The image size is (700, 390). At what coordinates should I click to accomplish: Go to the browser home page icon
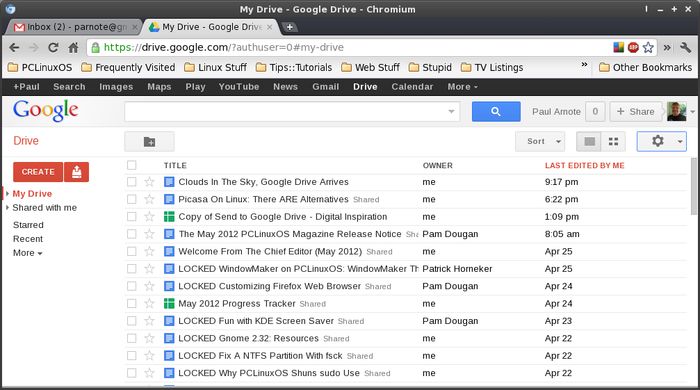coord(73,47)
